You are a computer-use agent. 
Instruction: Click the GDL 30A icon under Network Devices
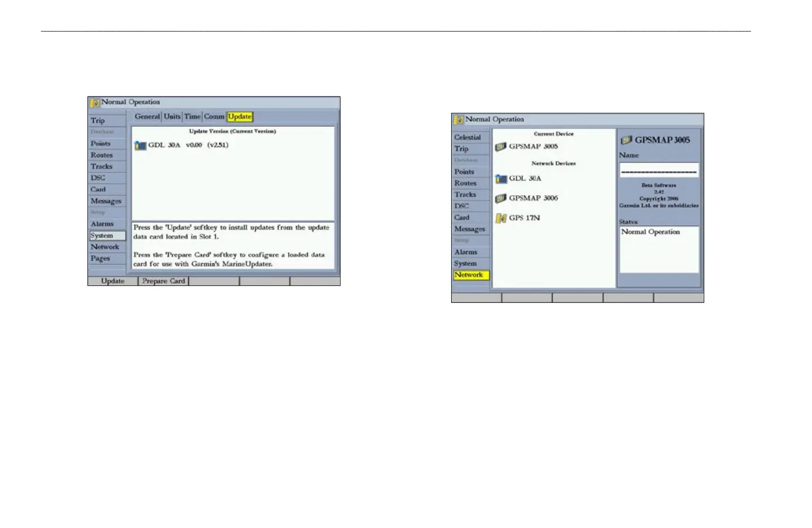501,179
